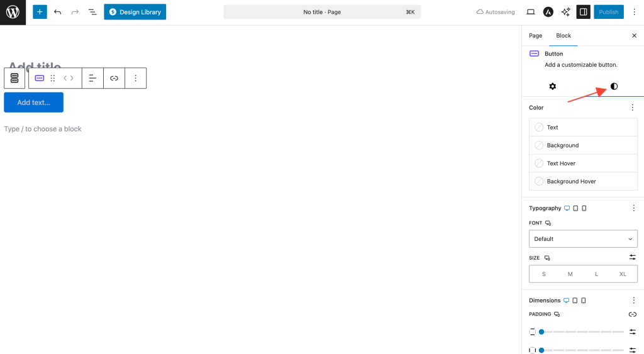Open the block inserter plus button
Image resolution: width=644 pixels, height=354 pixels.
coord(40,12)
